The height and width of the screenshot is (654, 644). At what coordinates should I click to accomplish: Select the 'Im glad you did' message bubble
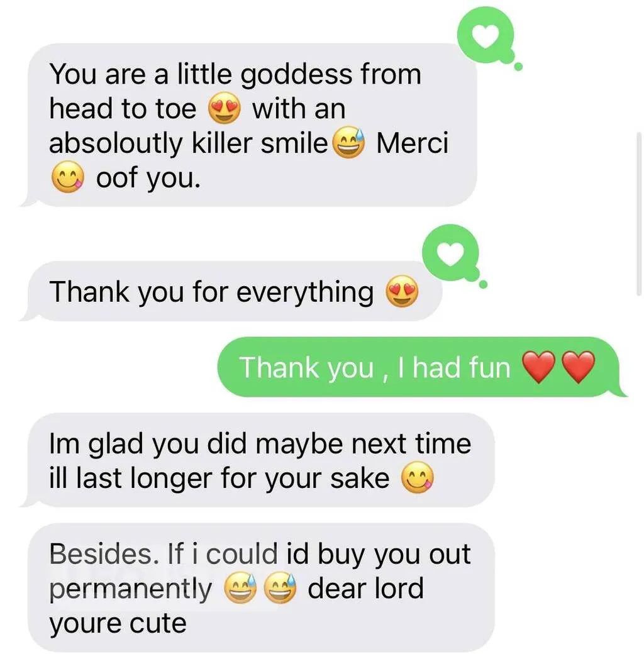(x=257, y=460)
